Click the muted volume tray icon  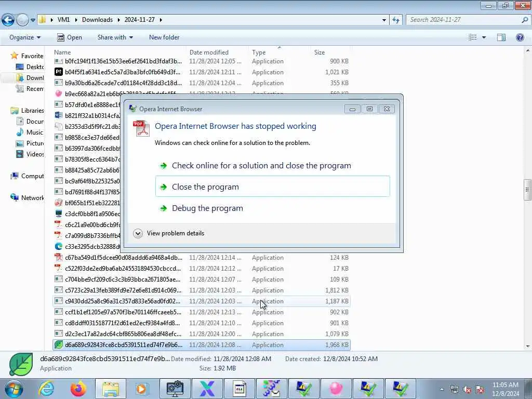(x=467, y=390)
